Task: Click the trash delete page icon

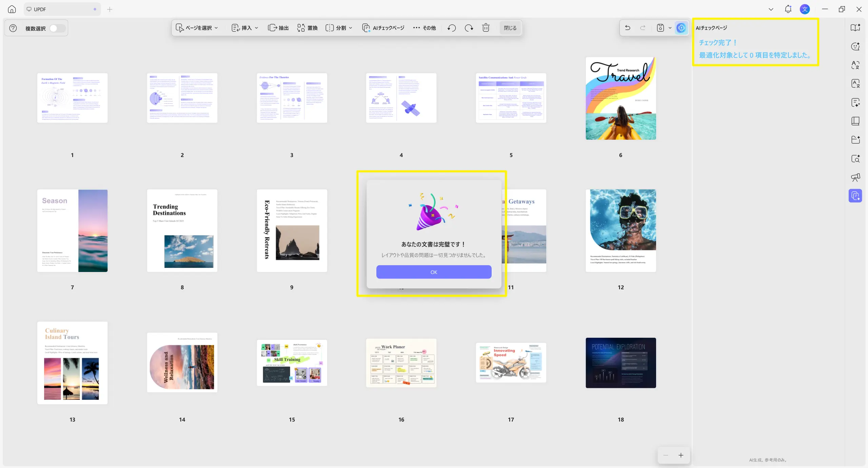Action: point(486,28)
